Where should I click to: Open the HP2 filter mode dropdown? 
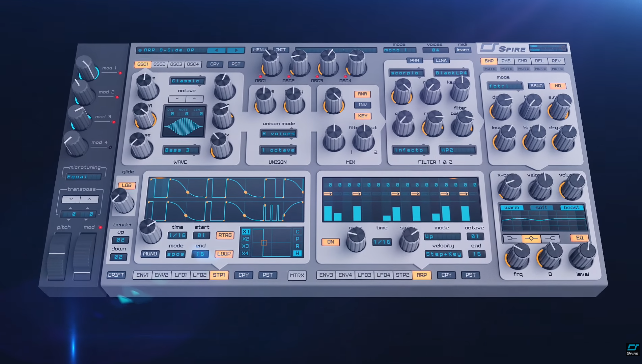[457, 150]
